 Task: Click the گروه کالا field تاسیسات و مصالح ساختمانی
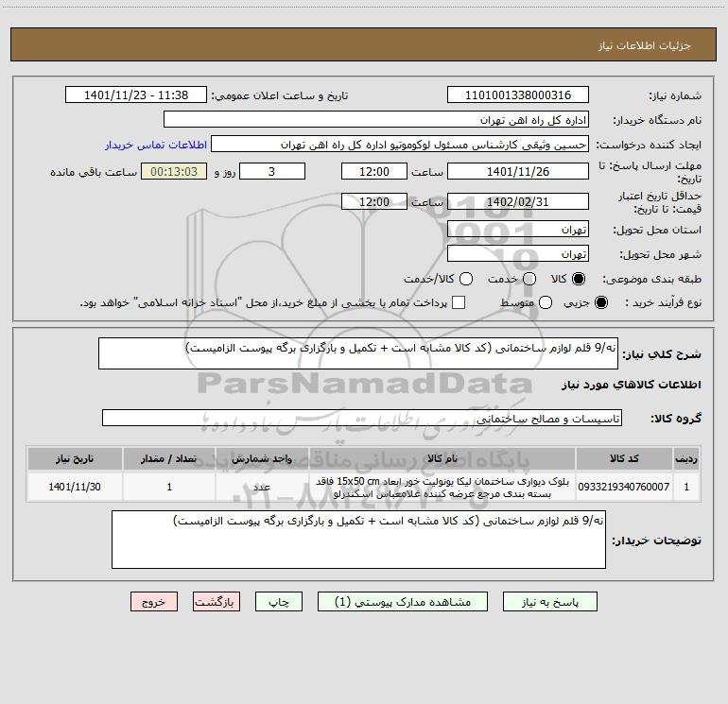coord(362,418)
